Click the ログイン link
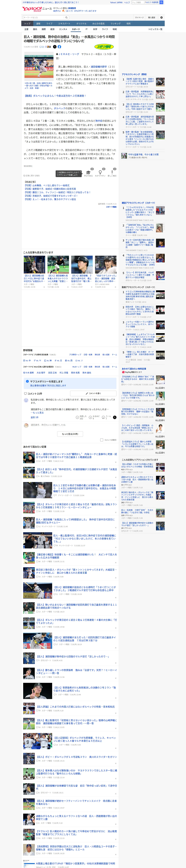 pos(57,11)
